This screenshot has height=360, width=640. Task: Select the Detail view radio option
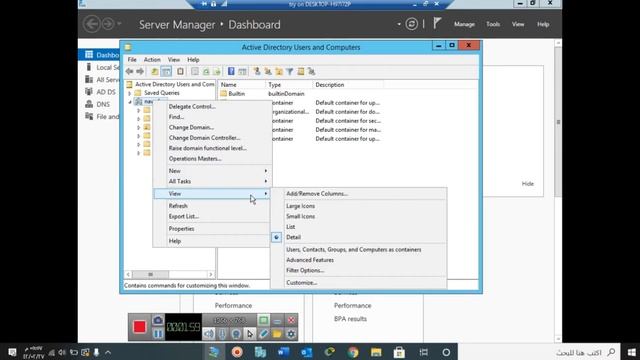(x=293, y=237)
